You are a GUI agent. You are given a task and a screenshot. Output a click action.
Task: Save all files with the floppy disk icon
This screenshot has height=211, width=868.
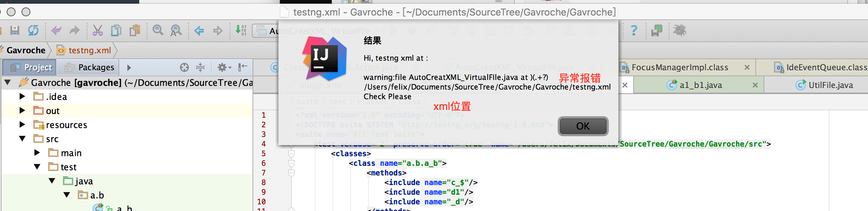click(15, 30)
